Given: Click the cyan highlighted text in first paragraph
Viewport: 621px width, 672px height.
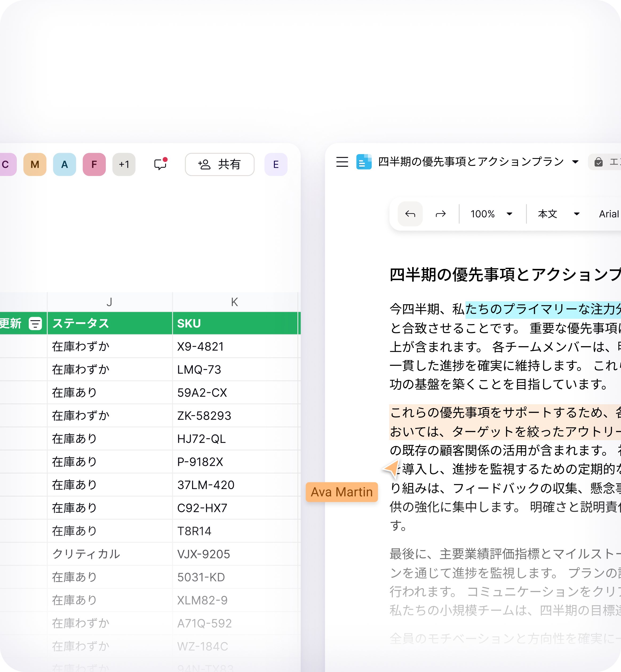Looking at the screenshot, I should [x=543, y=309].
